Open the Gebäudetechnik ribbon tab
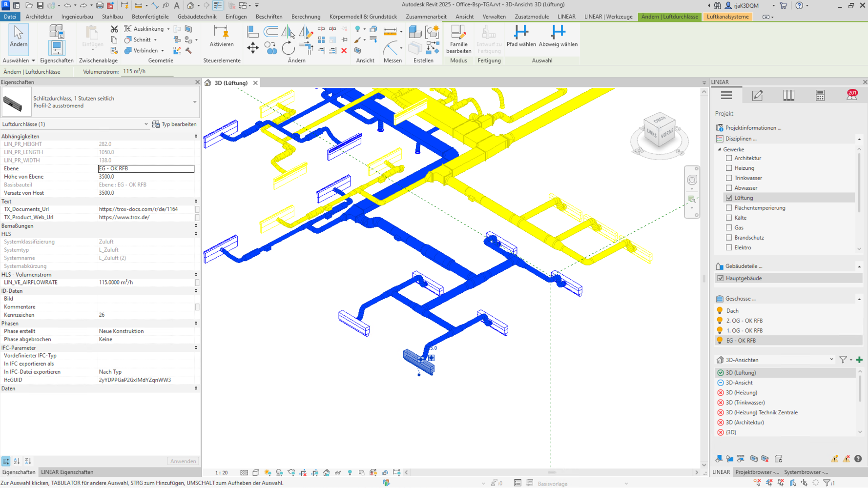 tap(197, 17)
